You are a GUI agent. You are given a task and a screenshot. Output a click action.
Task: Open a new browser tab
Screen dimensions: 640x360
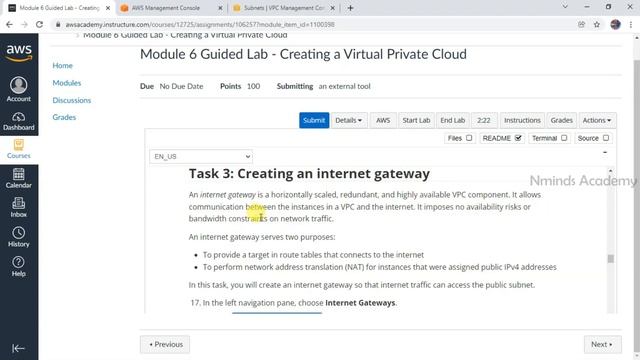pyautogui.click(x=350, y=8)
